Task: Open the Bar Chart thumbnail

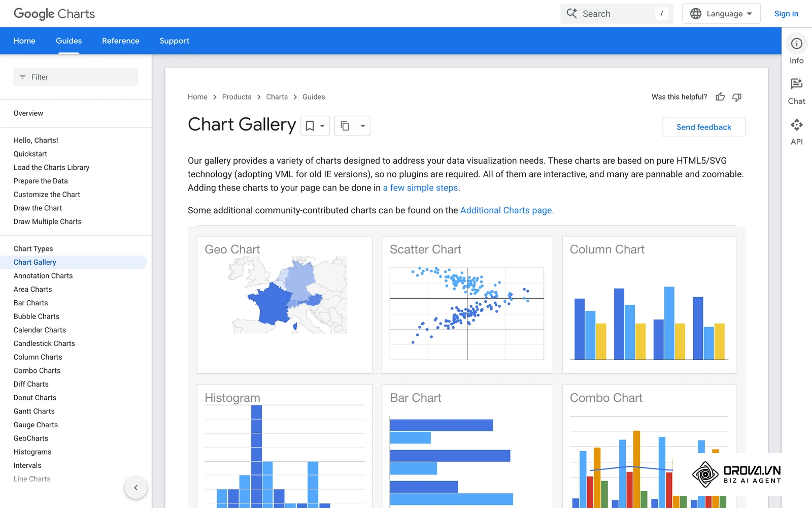Action: [467, 447]
